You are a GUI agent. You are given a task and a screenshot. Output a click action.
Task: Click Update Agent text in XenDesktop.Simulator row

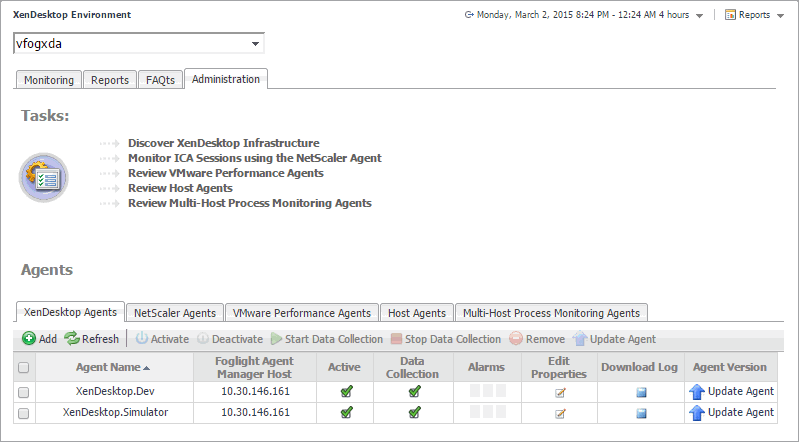741,412
